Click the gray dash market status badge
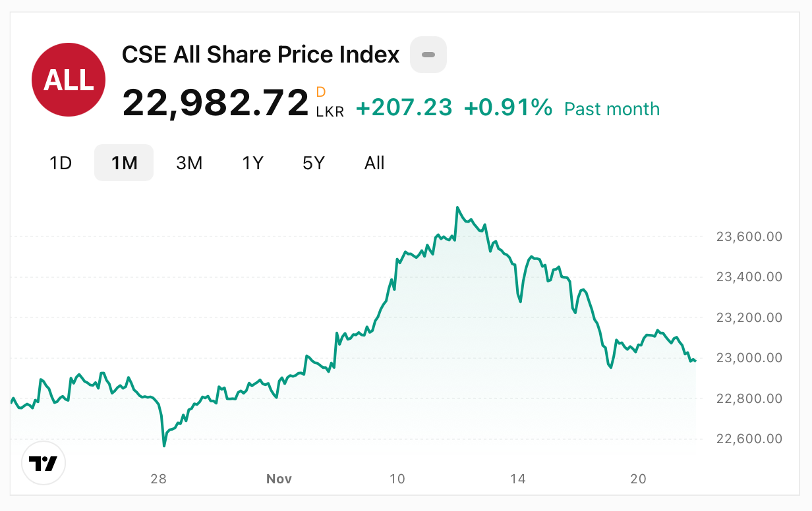 click(428, 55)
